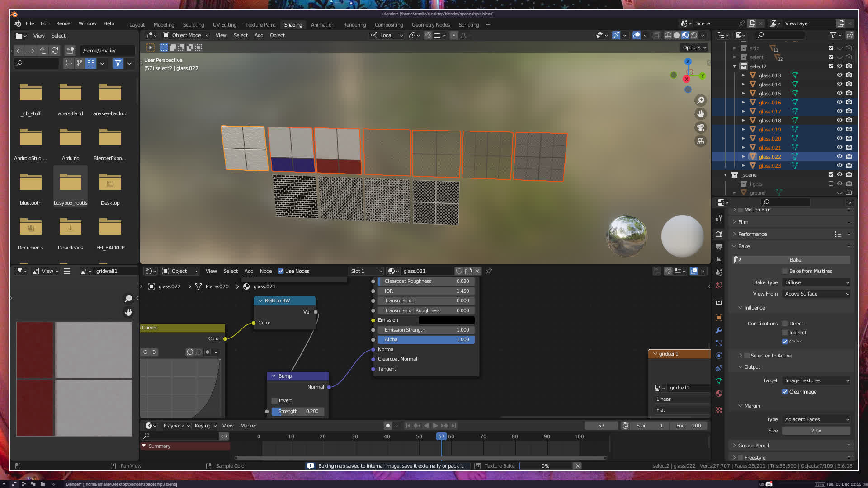Screen dimensions: 868x488
Task: Open the Material properties tab icon
Action: click(x=719, y=394)
